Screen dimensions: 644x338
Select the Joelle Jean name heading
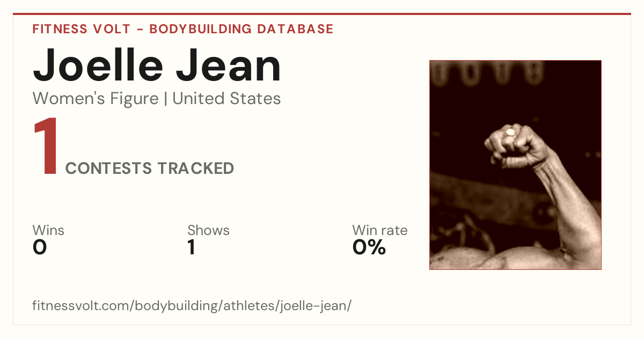point(157,65)
